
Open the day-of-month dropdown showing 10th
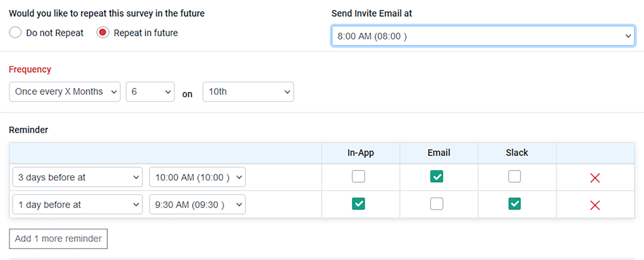248,92
